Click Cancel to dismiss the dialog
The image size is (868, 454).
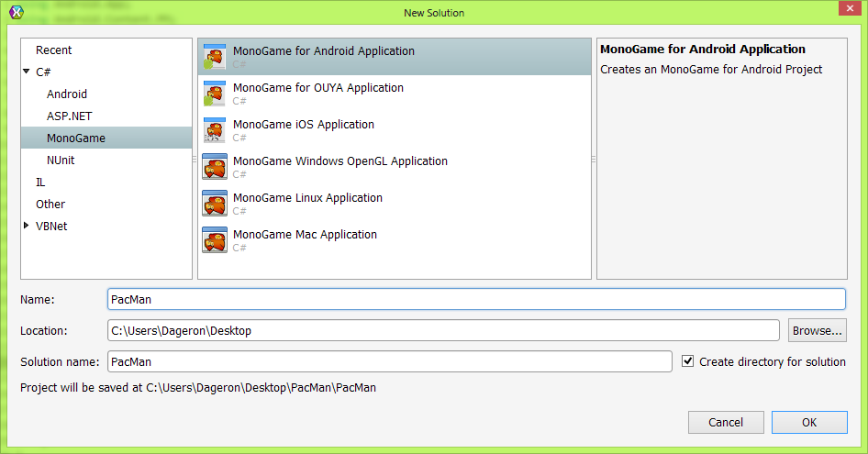[726, 423]
